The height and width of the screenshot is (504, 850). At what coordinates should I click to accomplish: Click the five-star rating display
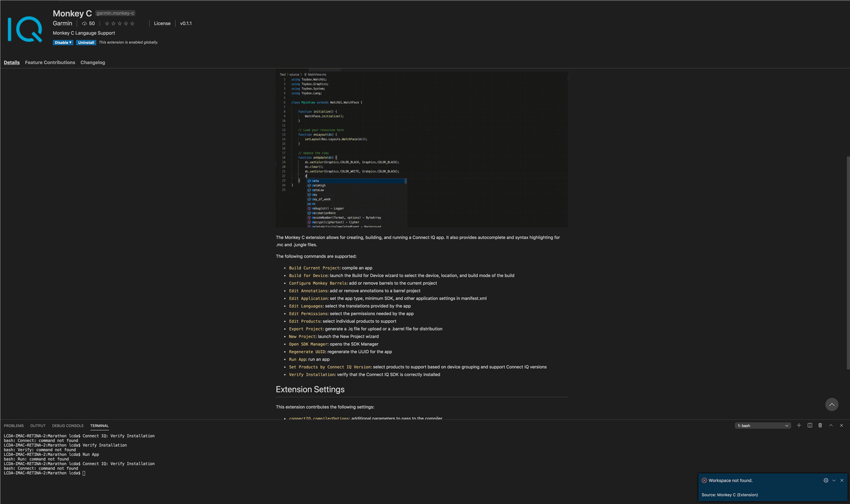tap(120, 23)
